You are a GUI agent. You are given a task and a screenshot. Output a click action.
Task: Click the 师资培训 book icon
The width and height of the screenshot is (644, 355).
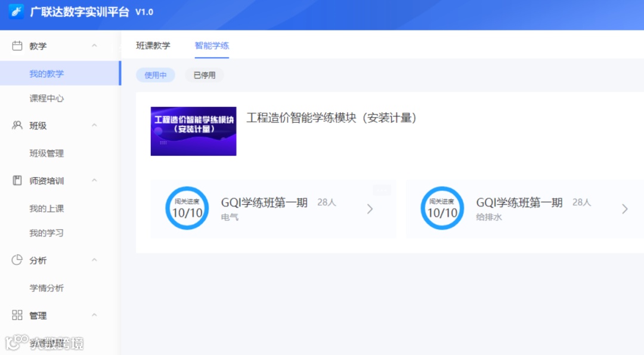pos(17,180)
